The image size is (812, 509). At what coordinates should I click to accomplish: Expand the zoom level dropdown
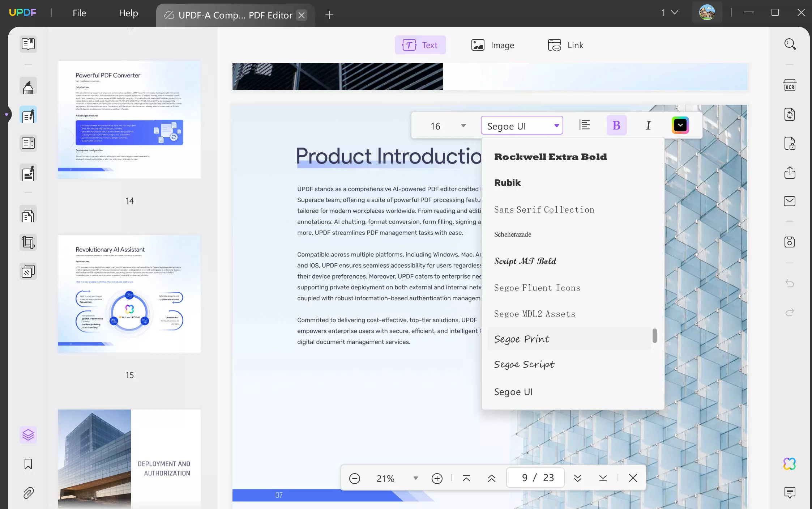[x=416, y=478]
